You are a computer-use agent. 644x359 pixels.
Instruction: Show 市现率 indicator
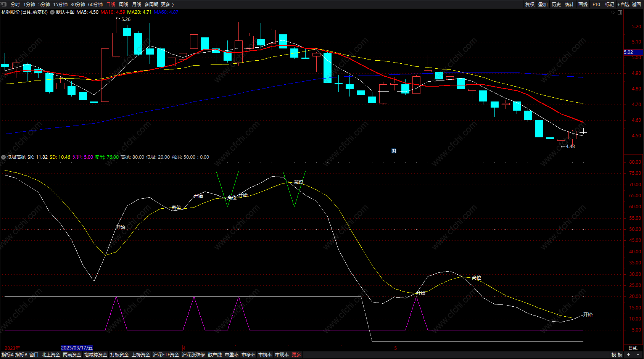[282, 355]
